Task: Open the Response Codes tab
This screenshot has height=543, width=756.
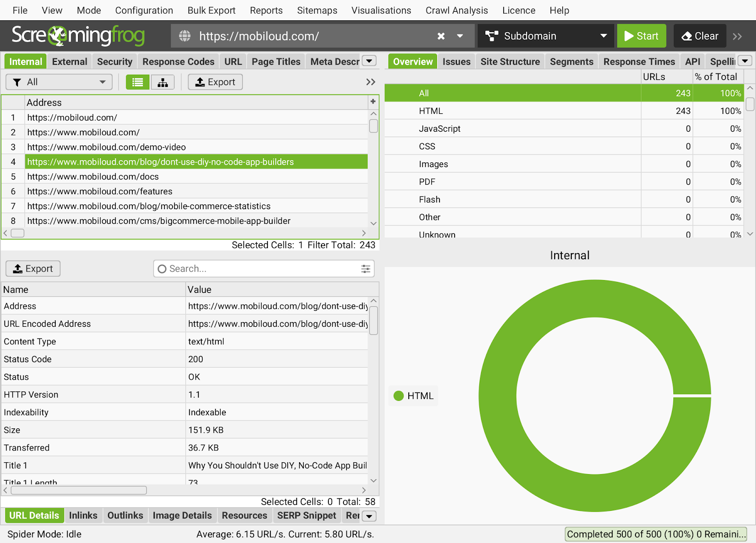Action: tap(178, 61)
